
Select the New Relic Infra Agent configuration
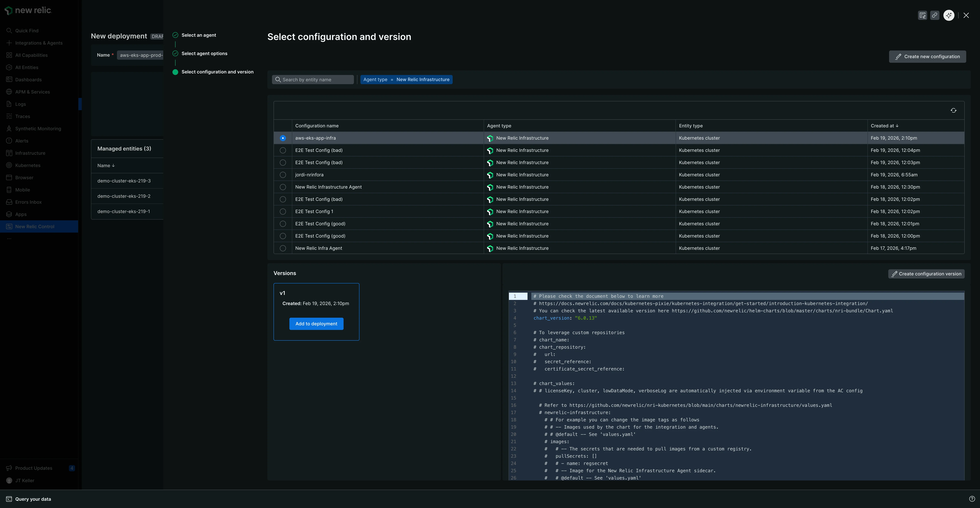283,248
